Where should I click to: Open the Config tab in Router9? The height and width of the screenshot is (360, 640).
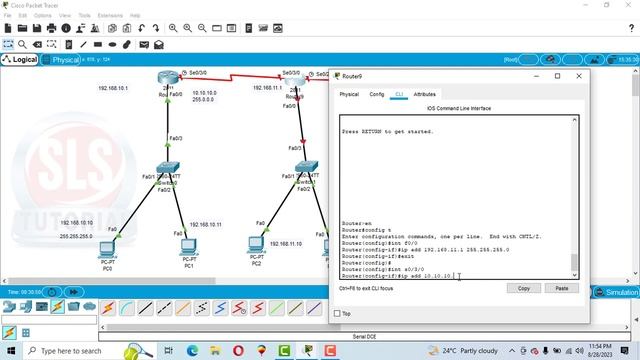point(377,94)
